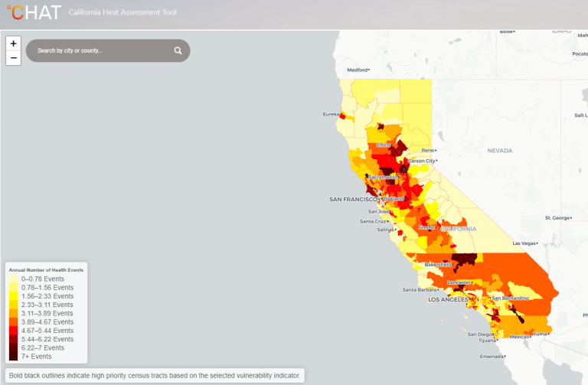The height and width of the screenshot is (385, 588).
Task: Click the Annual Number of Health Events heading
Action: [46, 270]
